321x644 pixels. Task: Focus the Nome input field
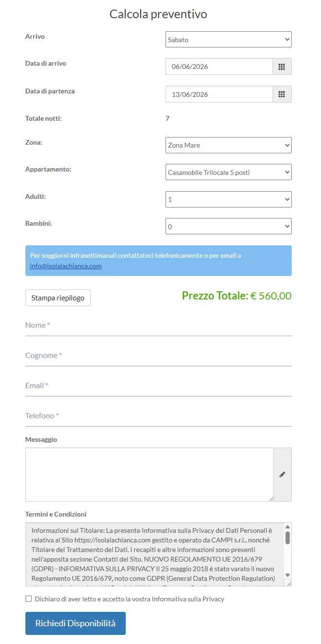(158, 325)
